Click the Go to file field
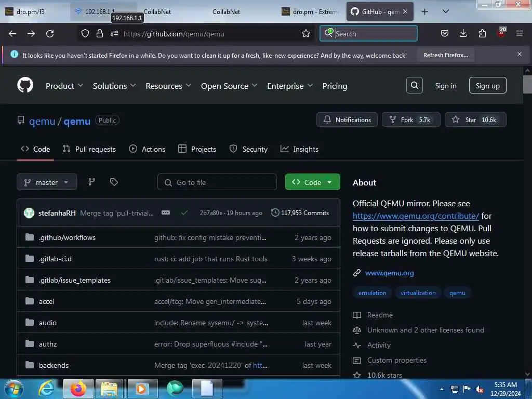Viewport: 532px width, 399px height. pos(217,182)
